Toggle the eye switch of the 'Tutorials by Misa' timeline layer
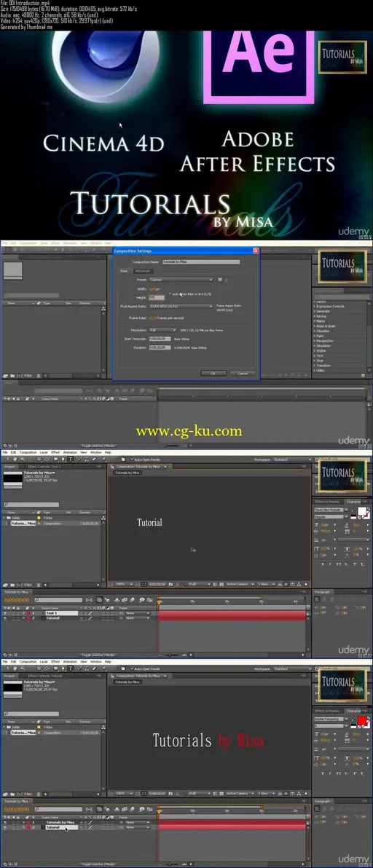This screenshot has width=373, height=868. click(5, 822)
